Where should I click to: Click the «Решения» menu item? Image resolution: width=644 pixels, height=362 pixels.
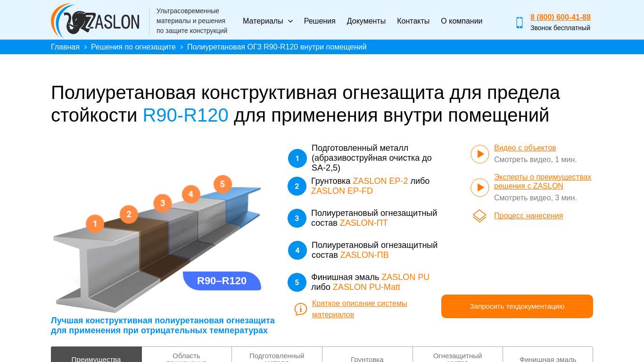(319, 21)
